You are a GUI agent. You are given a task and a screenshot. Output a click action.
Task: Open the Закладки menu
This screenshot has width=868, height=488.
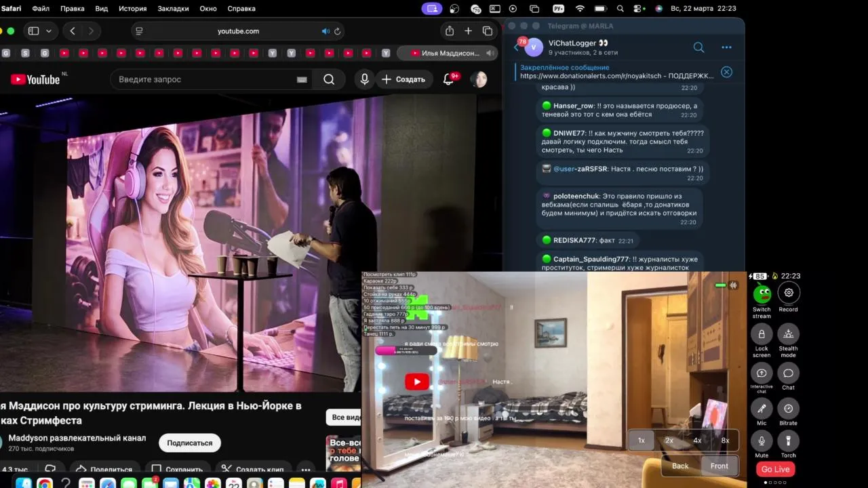click(173, 9)
